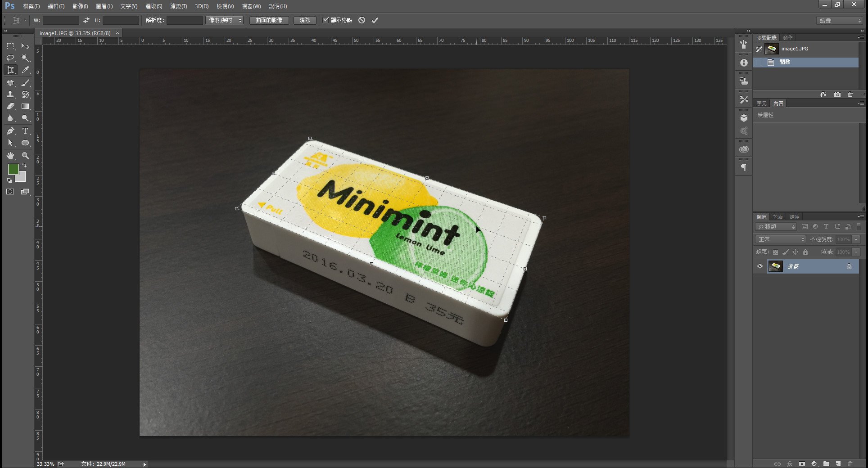Open the 3D panel cube icon
Screen dimensions: 868x468
point(744,118)
